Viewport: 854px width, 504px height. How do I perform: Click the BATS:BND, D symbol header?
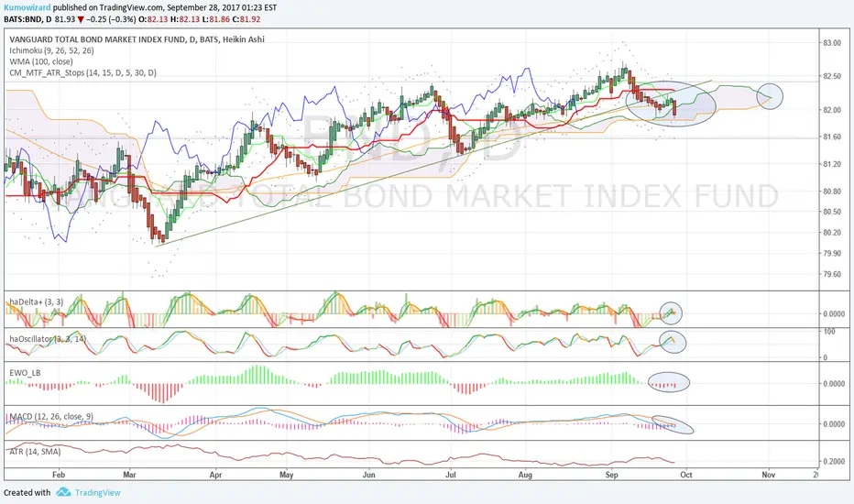pyautogui.click(x=27, y=19)
